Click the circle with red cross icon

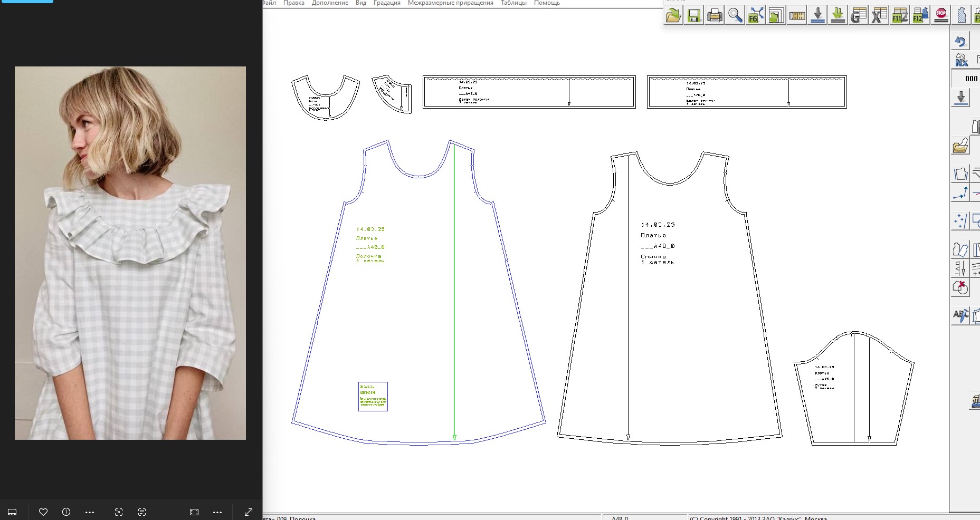[960, 287]
